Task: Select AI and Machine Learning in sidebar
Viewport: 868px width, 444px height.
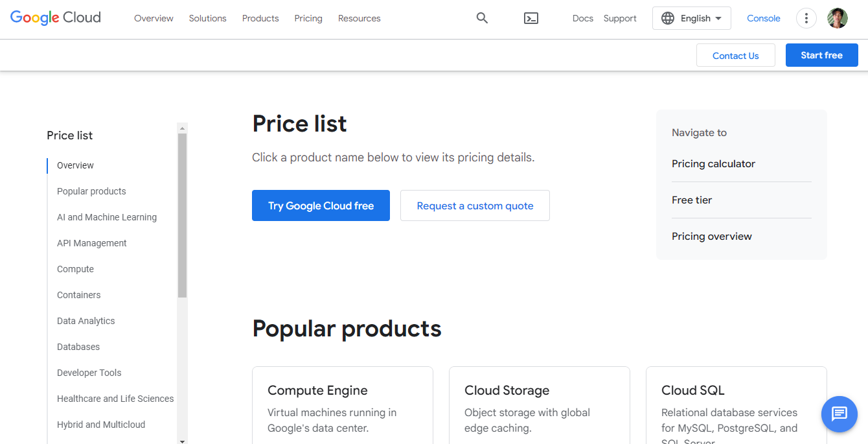Action: point(107,217)
